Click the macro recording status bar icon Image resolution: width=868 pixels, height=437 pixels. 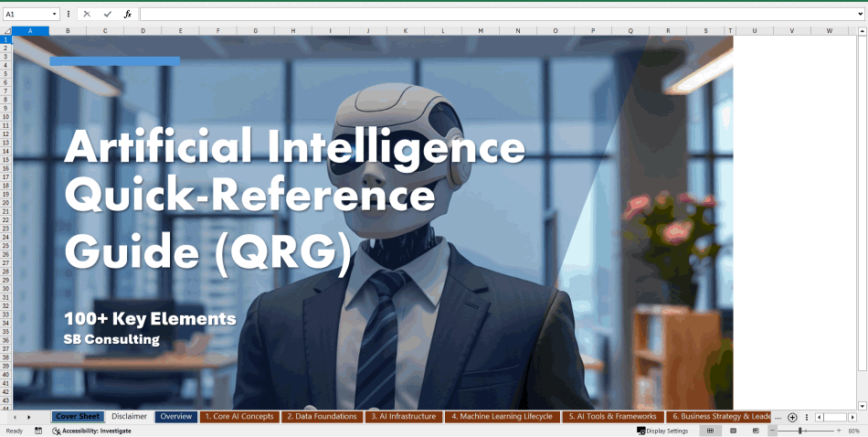click(38, 431)
